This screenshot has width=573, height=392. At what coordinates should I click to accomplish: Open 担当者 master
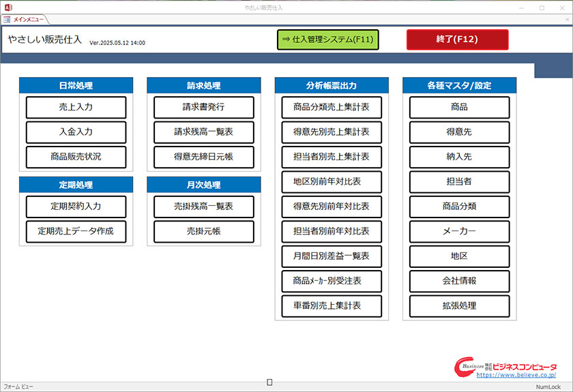(x=460, y=182)
